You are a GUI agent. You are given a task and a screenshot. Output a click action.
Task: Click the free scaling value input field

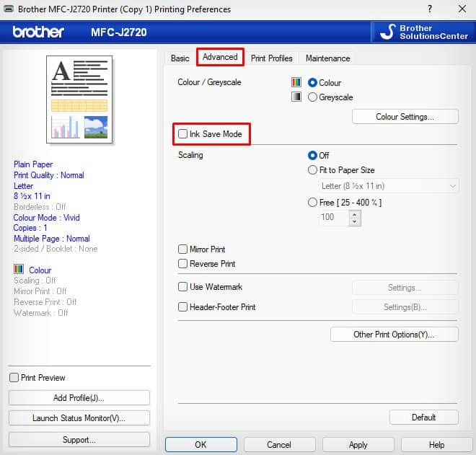[x=333, y=217]
